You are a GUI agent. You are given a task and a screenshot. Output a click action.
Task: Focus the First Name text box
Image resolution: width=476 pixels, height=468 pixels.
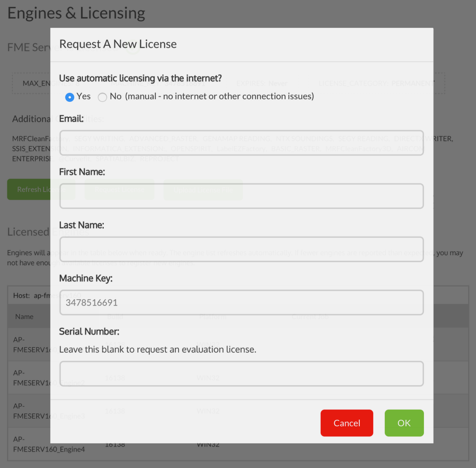click(241, 196)
